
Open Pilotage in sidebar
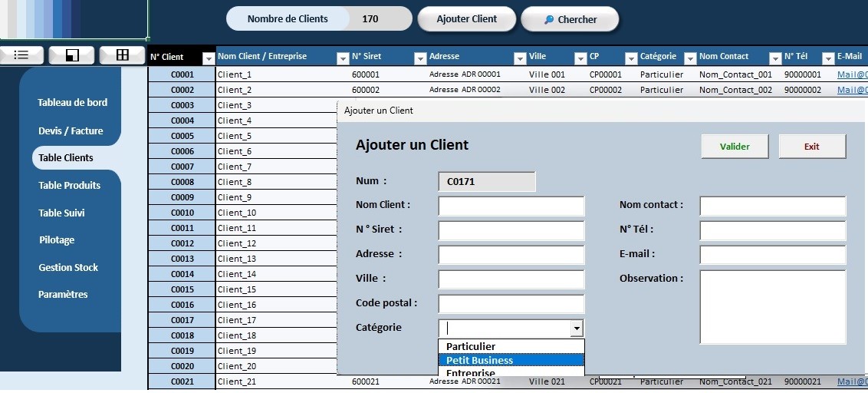coord(57,240)
